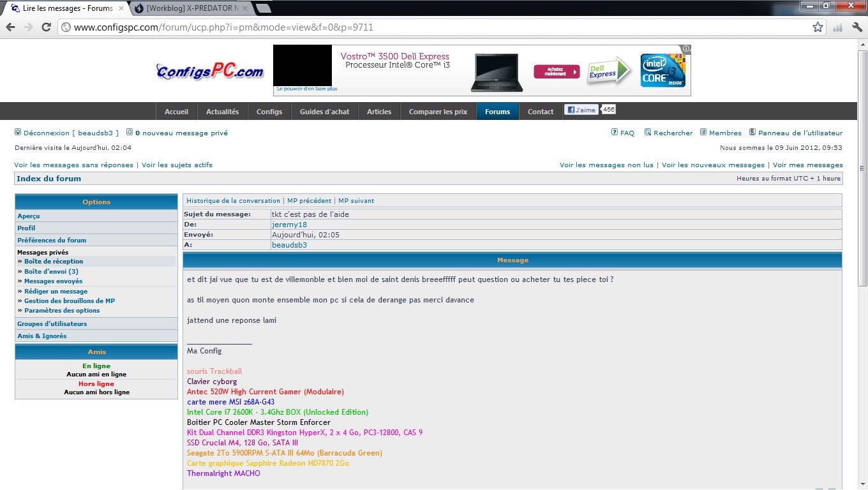The width and height of the screenshot is (868, 490).
Task: Click the Dell Vostro 3500 advertisement banner
Action: click(x=482, y=70)
